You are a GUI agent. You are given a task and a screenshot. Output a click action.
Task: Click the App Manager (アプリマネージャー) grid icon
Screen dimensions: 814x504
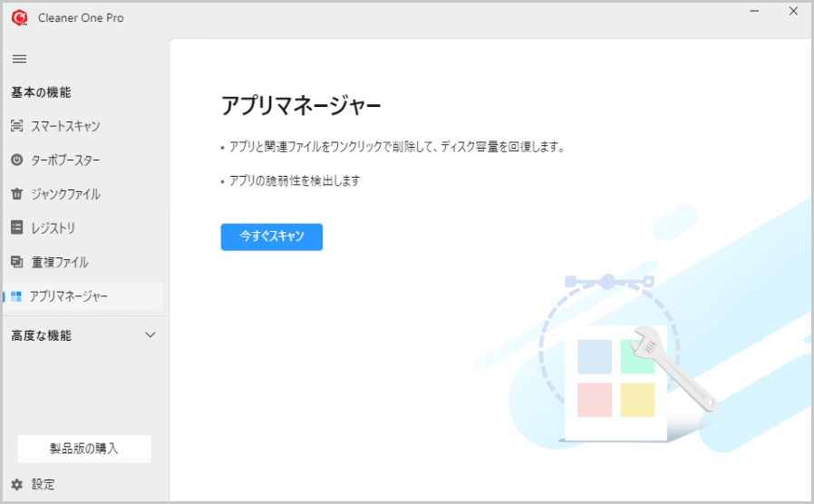[16, 296]
